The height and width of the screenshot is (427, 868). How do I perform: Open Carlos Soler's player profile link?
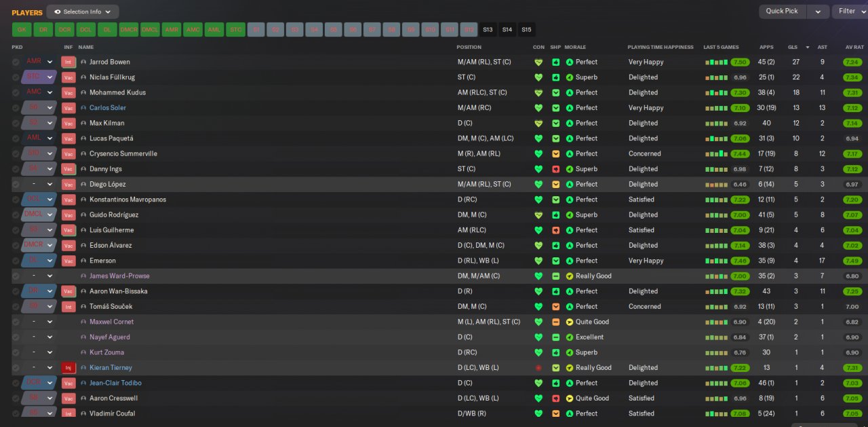[108, 108]
